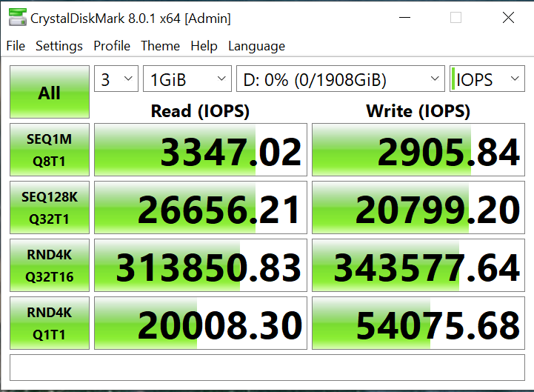Minimize the CrystalDiskMark window
Screen dimensions: 534x392
[x=404, y=17]
